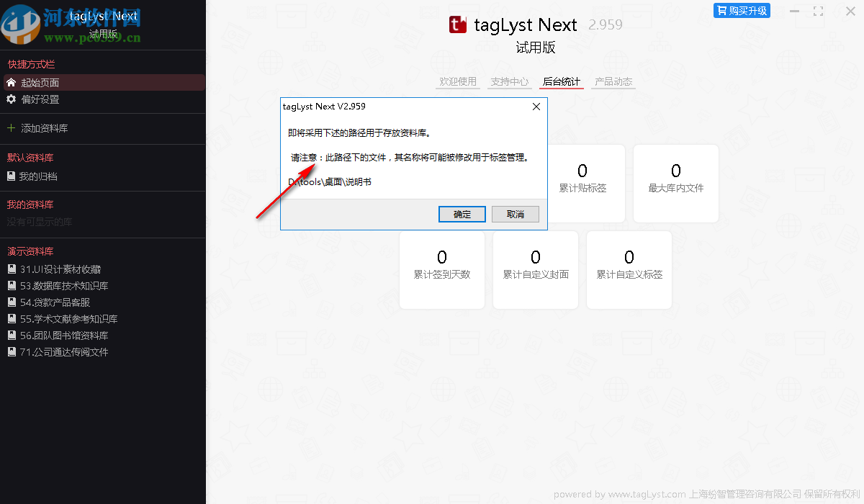Image resolution: width=864 pixels, height=504 pixels.
Task: Click the 购买升级 upgrade button
Action: (742, 10)
